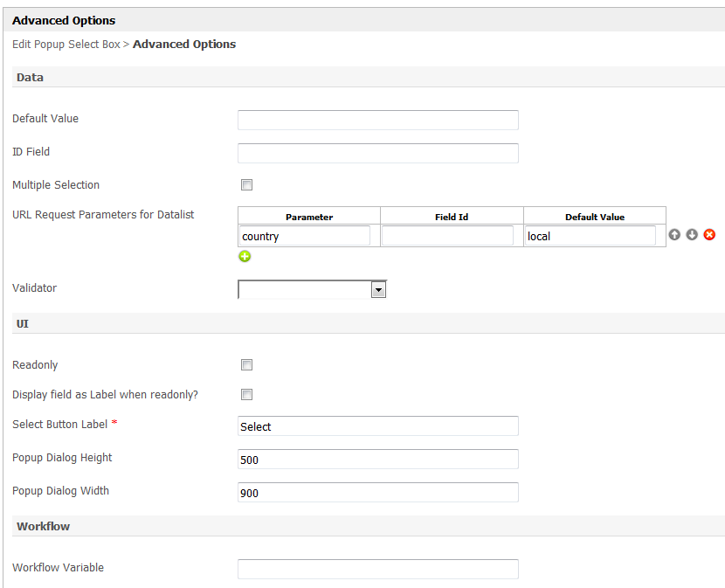Click the Popup Dialog Width field
This screenshot has width=725, height=588.
(x=377, y=492)
